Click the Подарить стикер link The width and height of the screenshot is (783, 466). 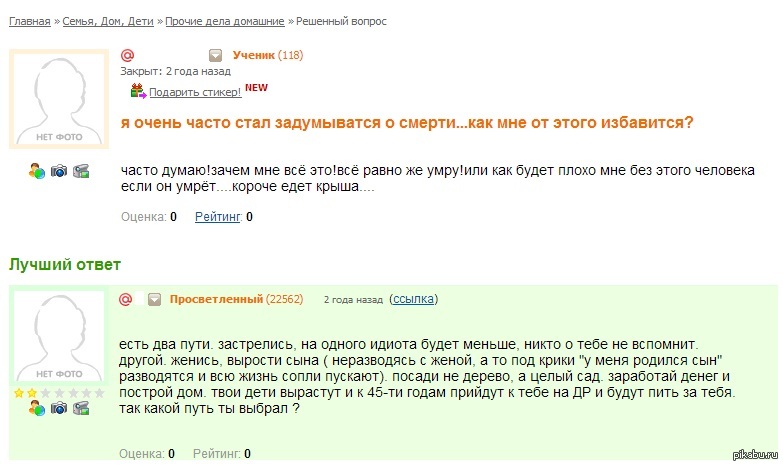pos(195,92)
